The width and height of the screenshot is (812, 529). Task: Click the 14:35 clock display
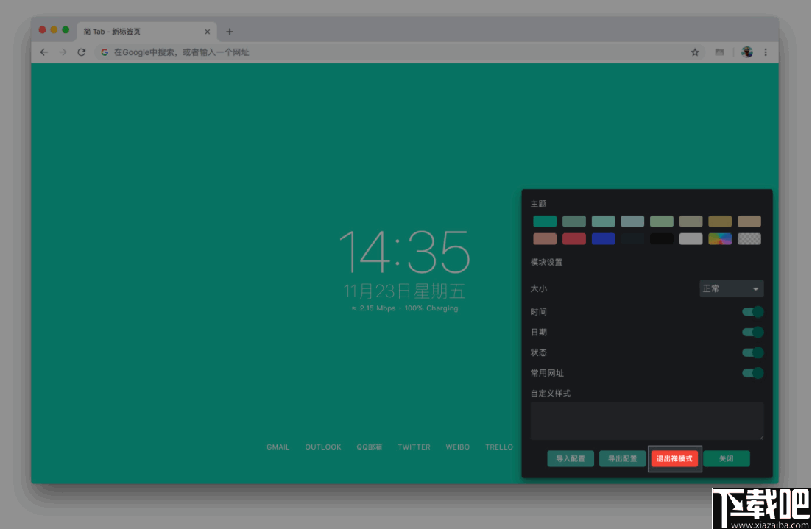[405, 252]
